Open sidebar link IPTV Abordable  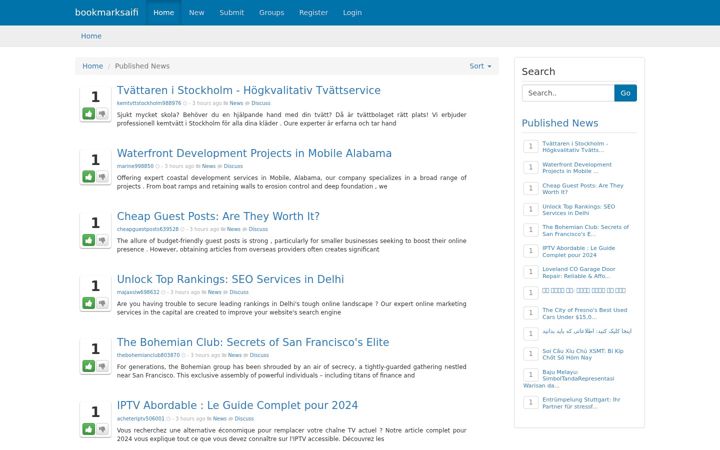pyautogui.click(x=578, y=251)
